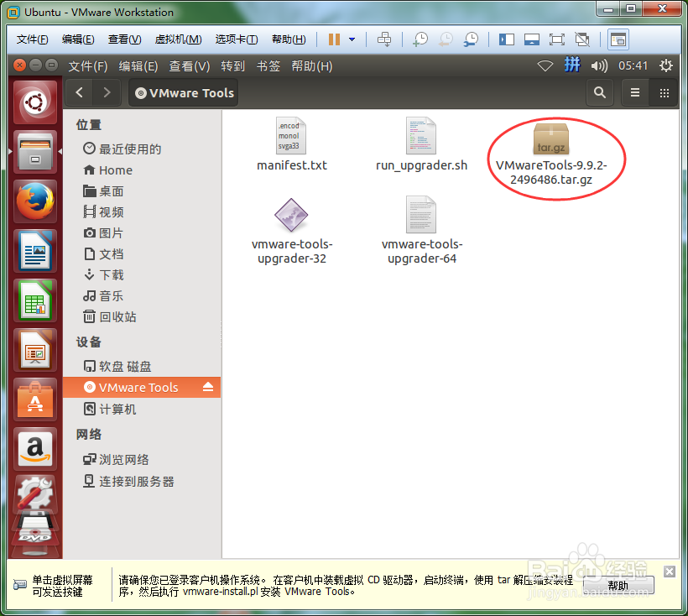This screenshot has width=688, height=616.
Task: Open Ubuntu file manager 书签 menu
Action: (x=268, y=66)
